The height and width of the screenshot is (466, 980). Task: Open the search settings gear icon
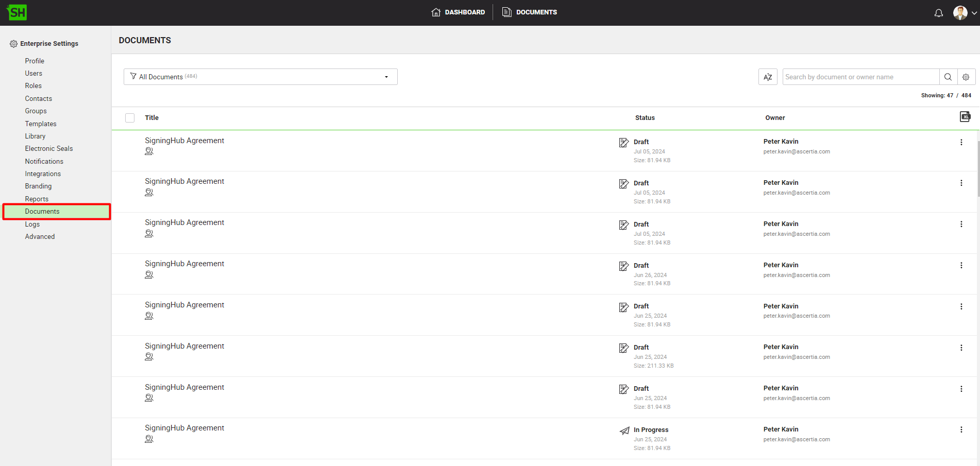pyautogui.click(x=966, y=77)
